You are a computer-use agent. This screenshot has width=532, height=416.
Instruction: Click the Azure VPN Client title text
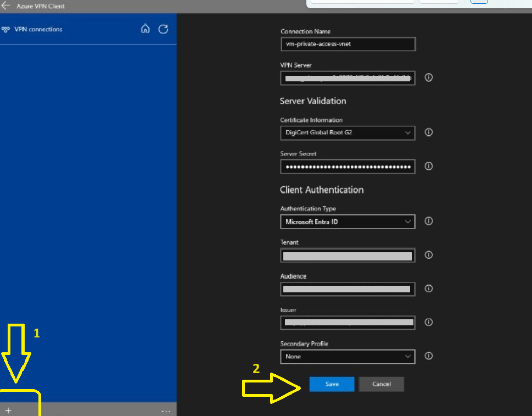41,6
